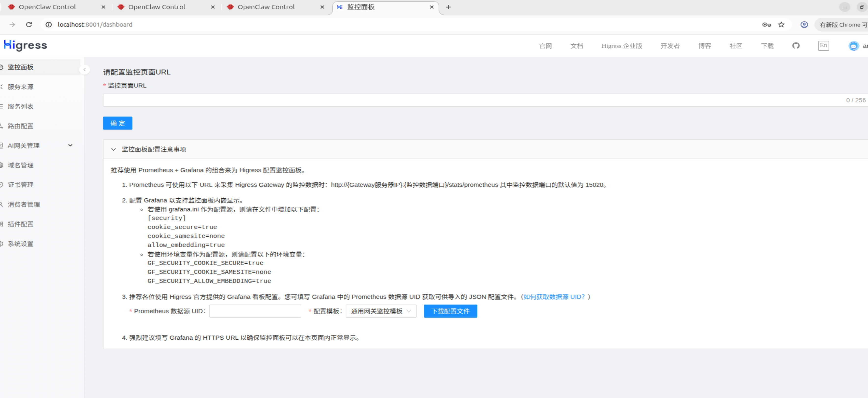Viewport: 868px width, 398px height.
Task: View site information icon beside the URL
Action: click(x=49, y=25)
